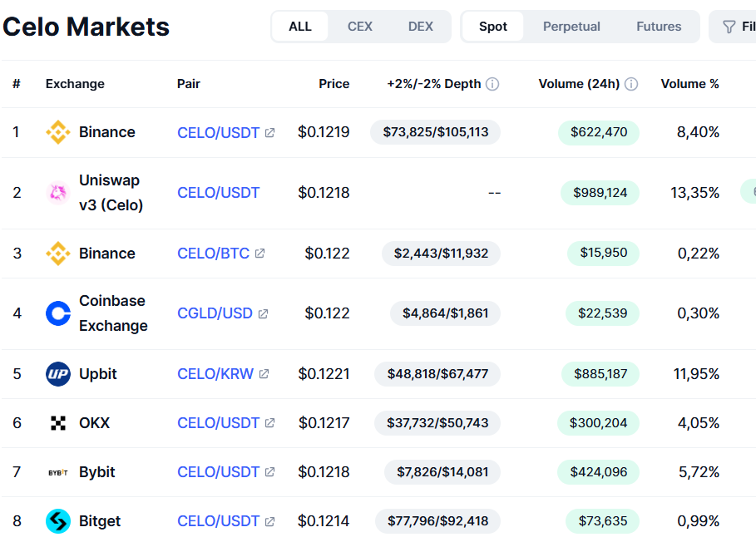Select the Spot markets tab
This screenshot has width=756, height=542.
click(493, 27)
